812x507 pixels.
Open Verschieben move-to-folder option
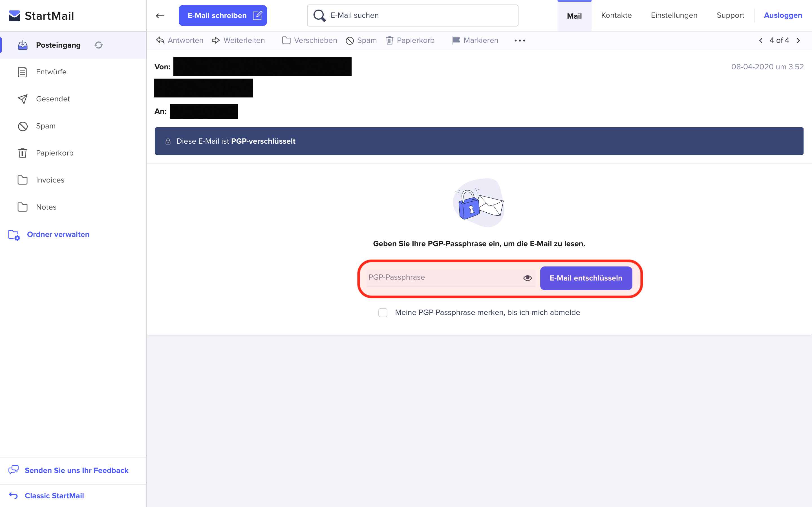[x=309, y=40]
